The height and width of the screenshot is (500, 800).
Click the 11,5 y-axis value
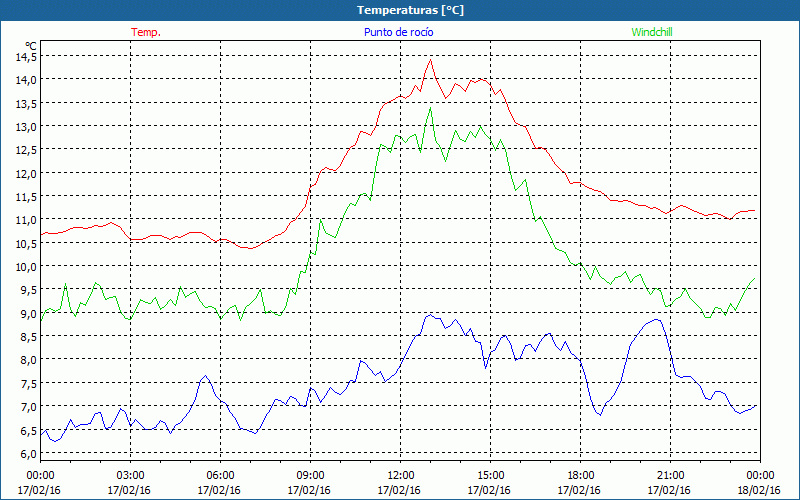click(x=26, y=197)
